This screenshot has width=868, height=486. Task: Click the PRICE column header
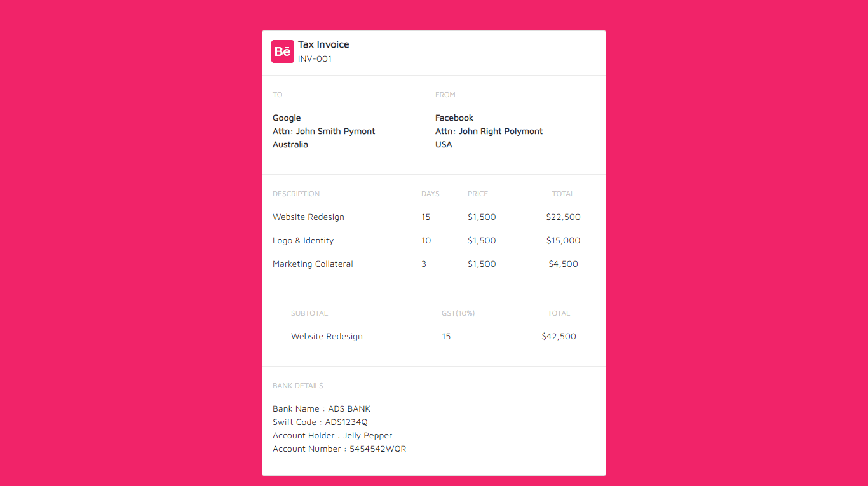pyautogui.click(x=478, y=194)
